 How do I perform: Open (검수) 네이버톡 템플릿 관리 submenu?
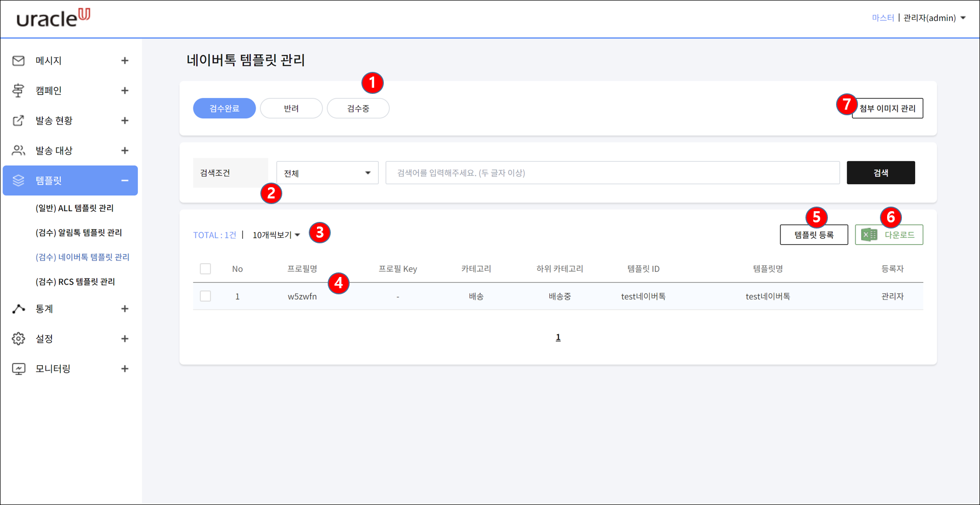pyautogui.click(x=83, y=257)
